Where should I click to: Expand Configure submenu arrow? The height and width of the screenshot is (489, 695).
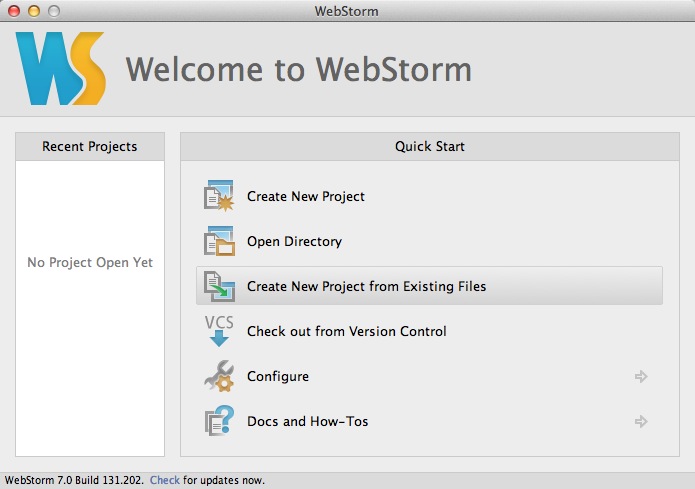pyautogui.click(x=641, y=376)
